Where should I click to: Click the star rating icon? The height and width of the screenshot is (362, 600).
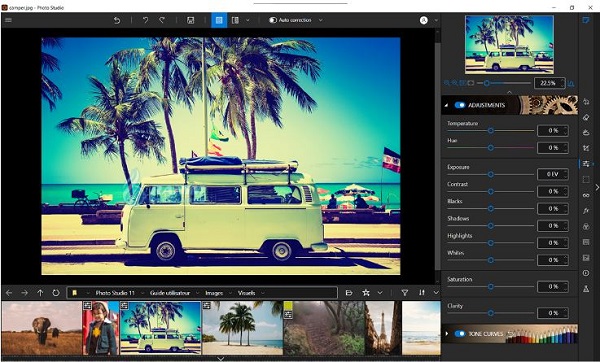(366, 293)
